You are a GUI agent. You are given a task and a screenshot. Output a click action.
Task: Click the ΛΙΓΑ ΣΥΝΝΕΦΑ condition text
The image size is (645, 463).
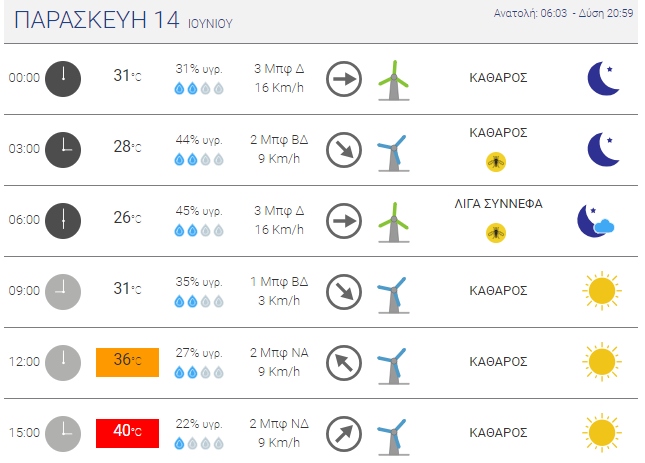[x=498, y=204]
